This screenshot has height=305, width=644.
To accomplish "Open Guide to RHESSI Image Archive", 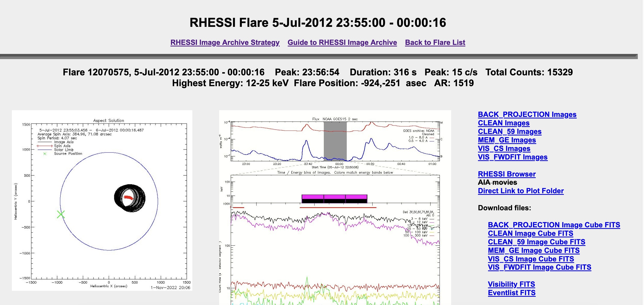I will tap(342, 42).
